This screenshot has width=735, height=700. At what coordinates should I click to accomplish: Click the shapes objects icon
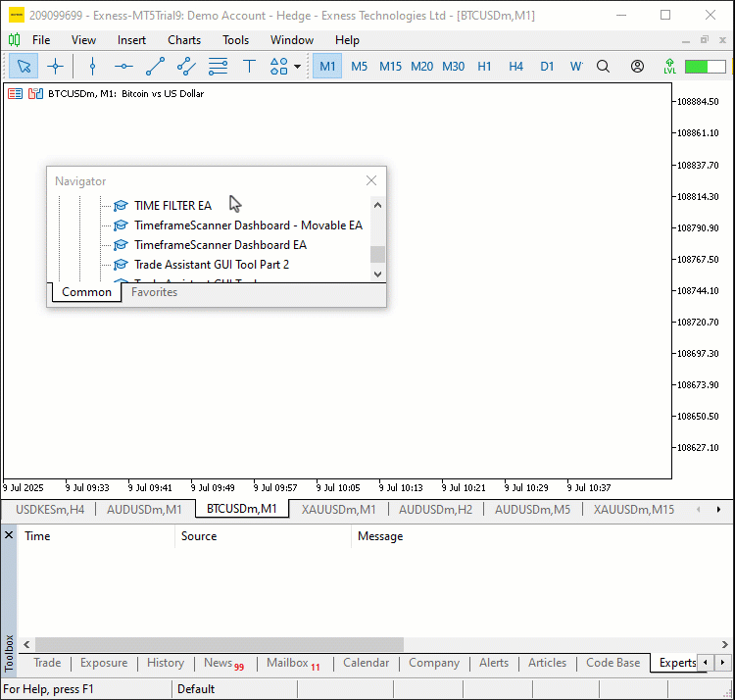[x=279, y=66]
